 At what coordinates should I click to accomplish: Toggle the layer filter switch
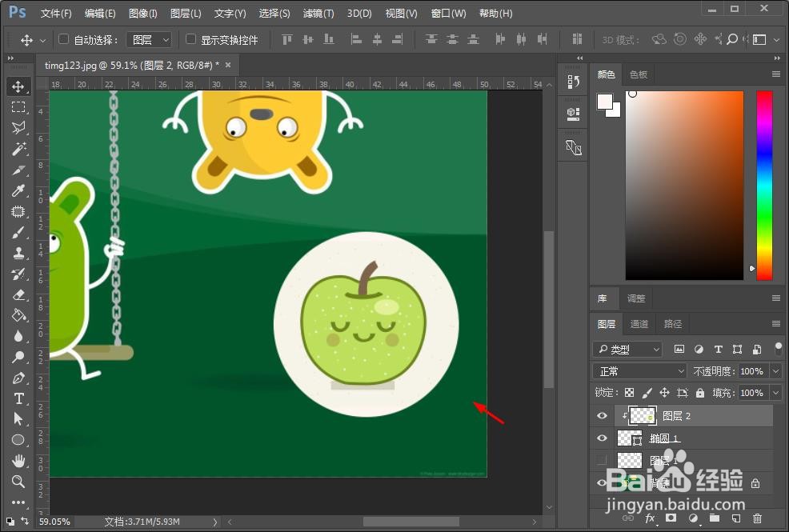click(779, 349)
